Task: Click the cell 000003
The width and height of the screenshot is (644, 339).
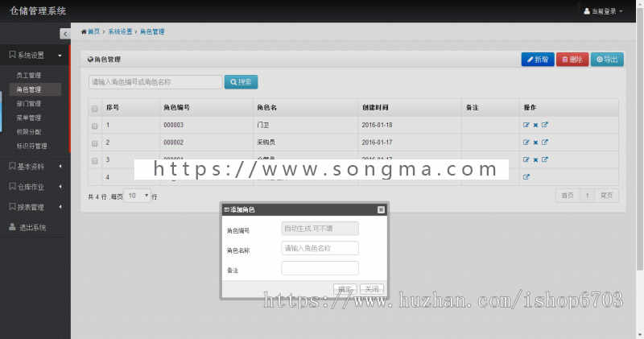Action: coord(173,125)
